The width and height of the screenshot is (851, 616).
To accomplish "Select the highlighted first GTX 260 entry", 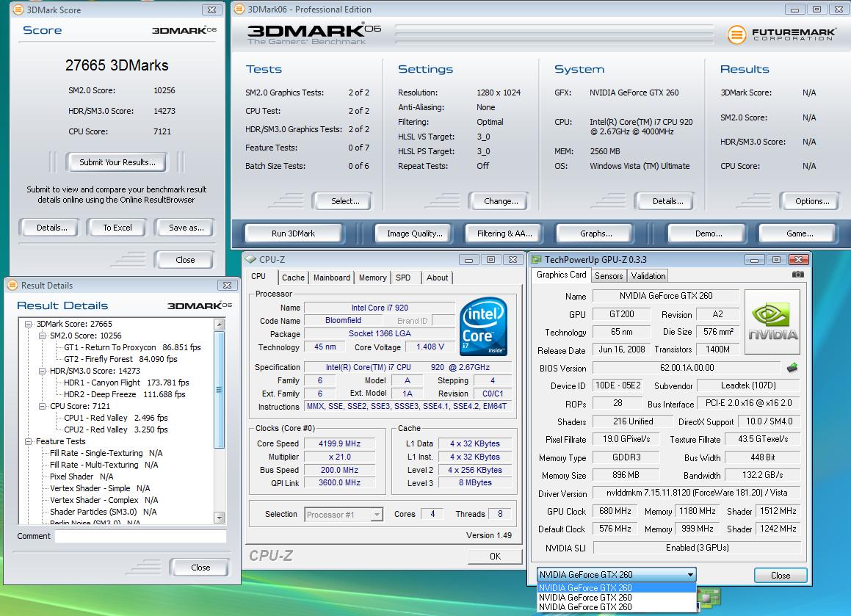I will [x=617, y=588].
